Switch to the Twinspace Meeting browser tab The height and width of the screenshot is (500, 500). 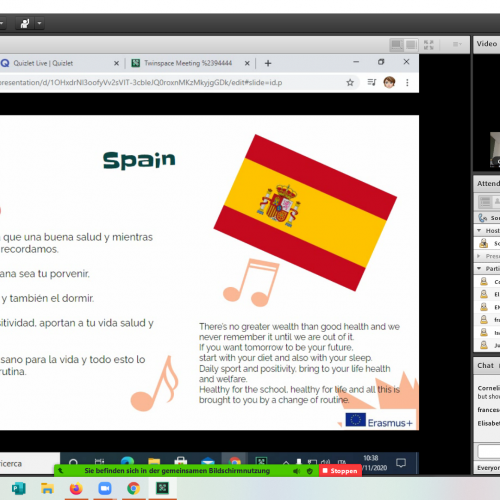pyautogui.click(x=188, y=63)
